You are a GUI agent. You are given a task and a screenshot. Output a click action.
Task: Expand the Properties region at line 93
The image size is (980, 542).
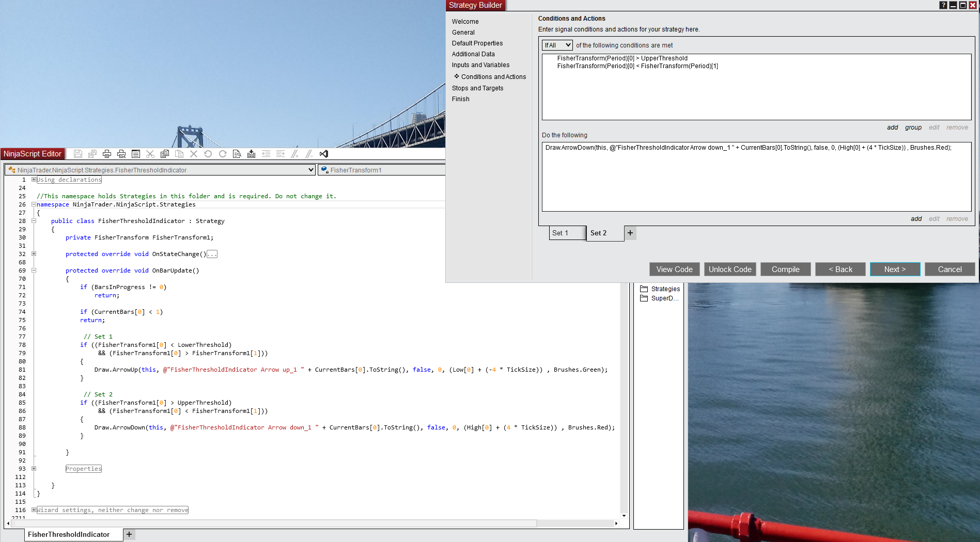(34, 469)
